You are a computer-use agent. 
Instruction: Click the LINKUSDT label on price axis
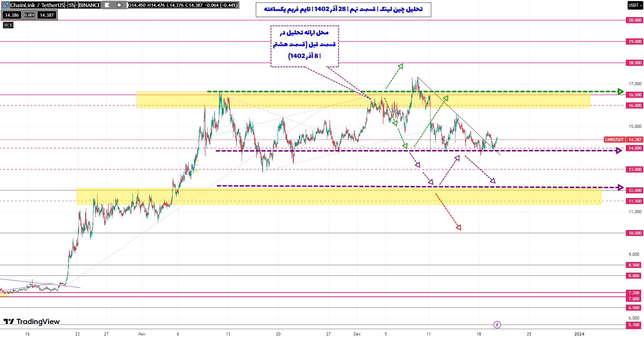(614, 140)
